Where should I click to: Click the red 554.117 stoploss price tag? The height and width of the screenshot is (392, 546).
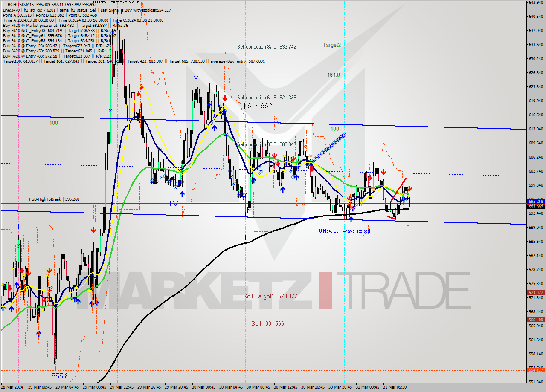click(536, 370)
